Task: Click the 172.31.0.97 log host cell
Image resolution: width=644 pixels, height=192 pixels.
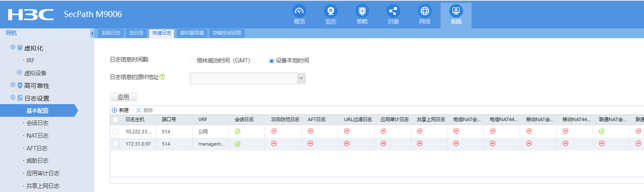Action: [x=138, y=144]
